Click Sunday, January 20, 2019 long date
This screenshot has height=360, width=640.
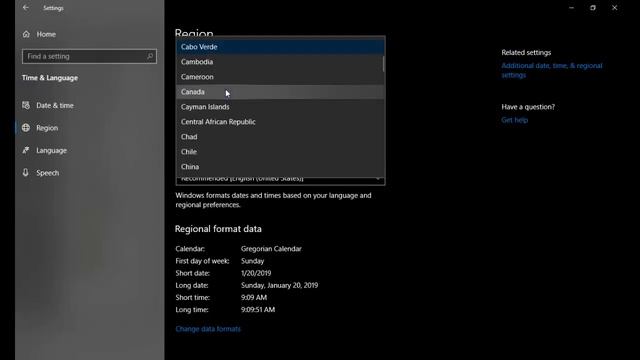click(279, 285)
